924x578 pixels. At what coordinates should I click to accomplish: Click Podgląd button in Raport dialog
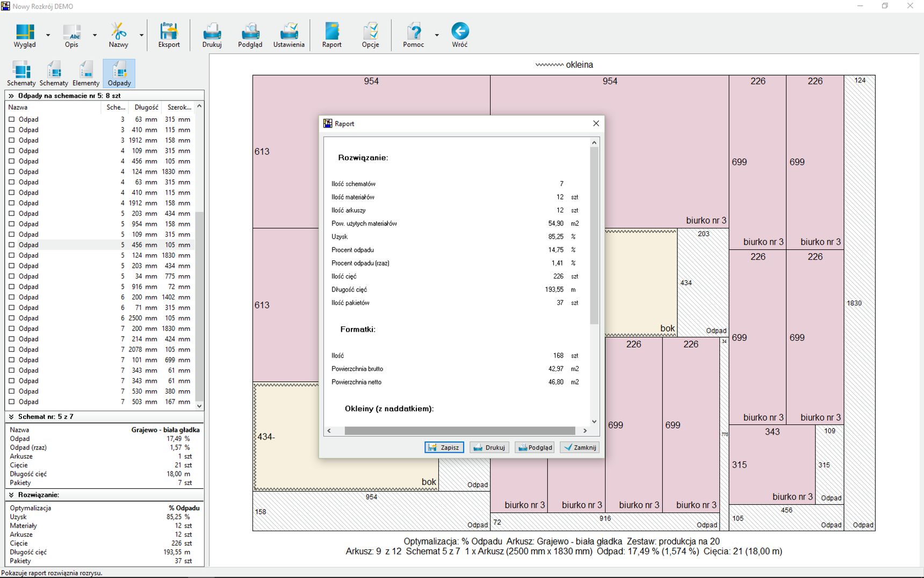(535, 447)
